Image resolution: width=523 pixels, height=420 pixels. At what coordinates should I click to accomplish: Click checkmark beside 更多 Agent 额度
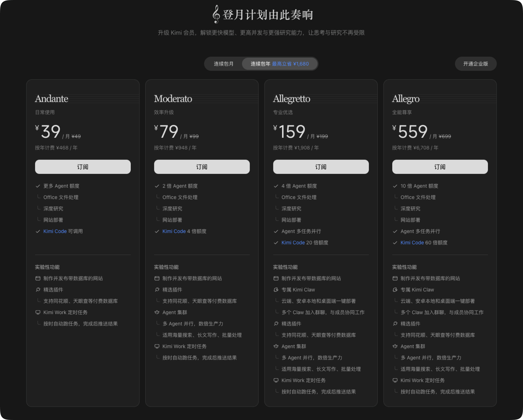pyautogui.click(x=38, y=186)
